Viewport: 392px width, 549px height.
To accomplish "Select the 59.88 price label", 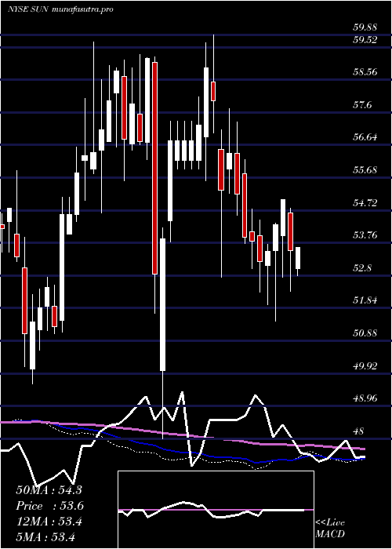I will tap(365, 27).
